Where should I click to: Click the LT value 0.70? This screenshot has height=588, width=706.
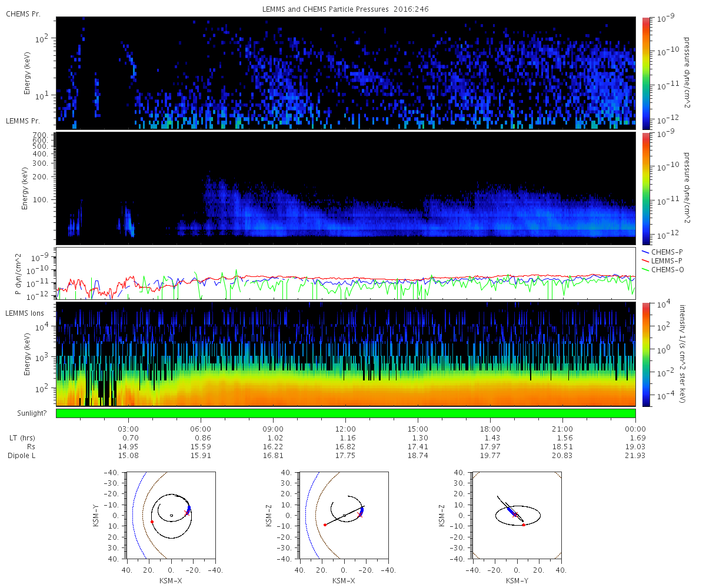[x=132, y=438]
